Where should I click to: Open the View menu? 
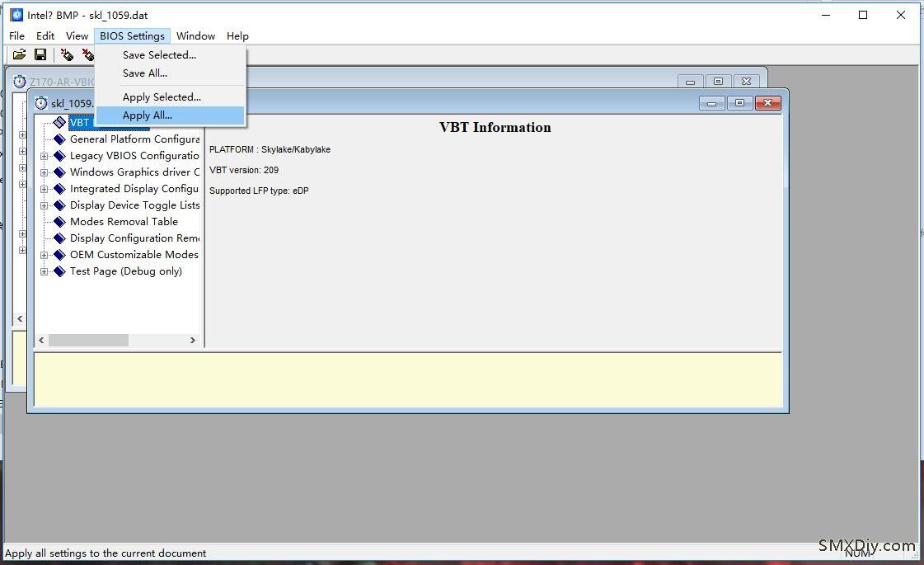(77, 36)
